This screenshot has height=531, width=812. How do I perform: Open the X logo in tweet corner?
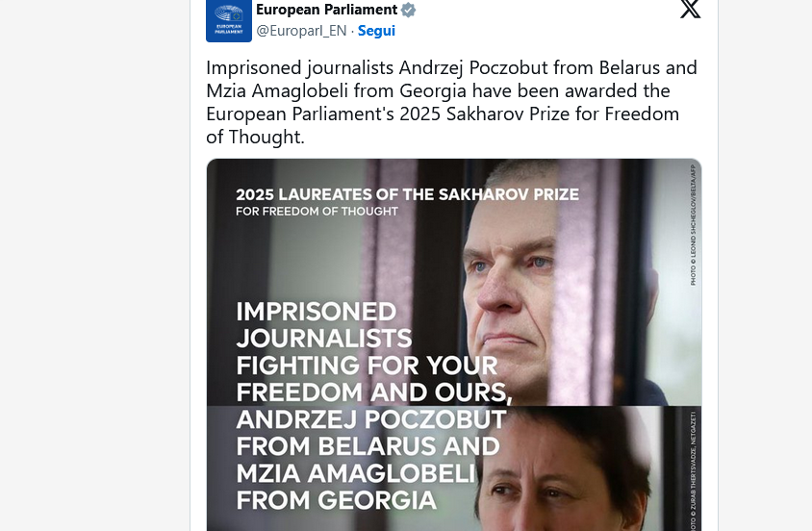[x=690, y=10]
